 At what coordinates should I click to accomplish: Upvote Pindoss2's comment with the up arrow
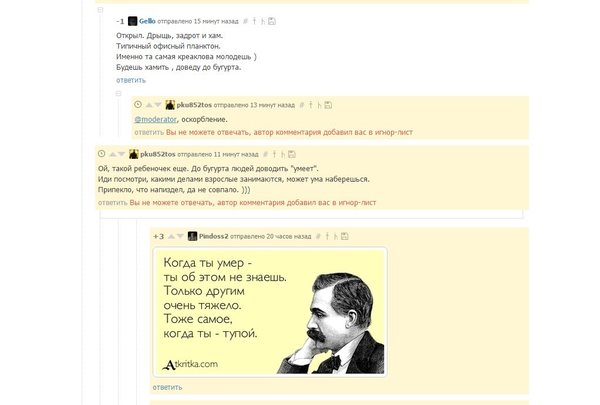[x=171, y=236]
